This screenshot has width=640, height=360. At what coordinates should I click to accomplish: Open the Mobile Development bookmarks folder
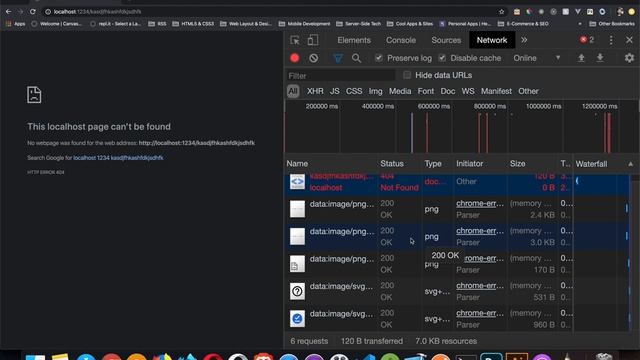click(x=304, y=24)
